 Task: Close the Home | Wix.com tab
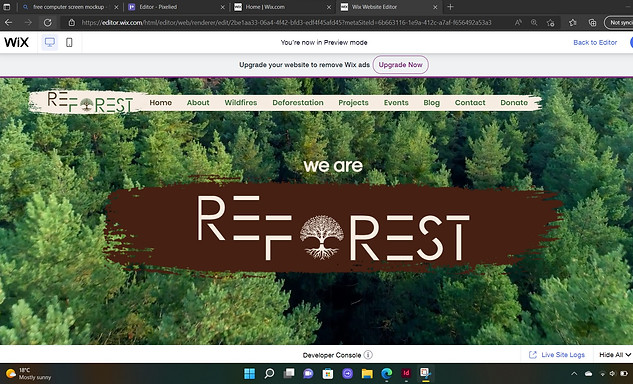coord(329,7)
